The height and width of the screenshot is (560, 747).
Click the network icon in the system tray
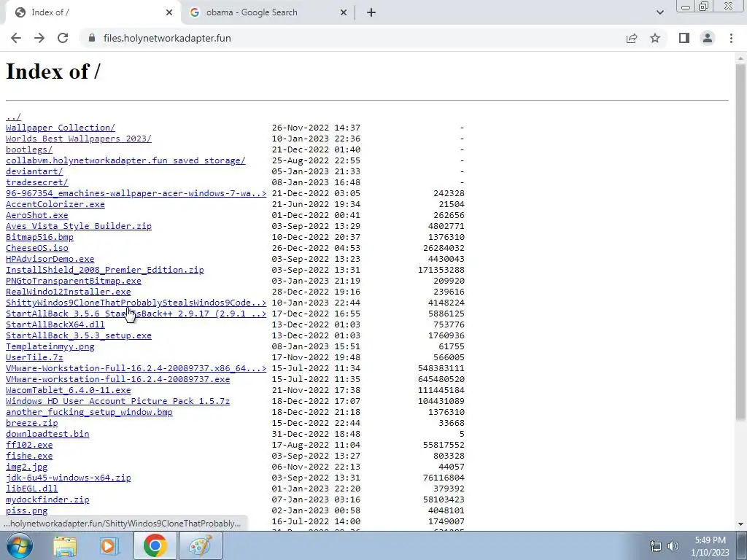click(x=656, y=546)
